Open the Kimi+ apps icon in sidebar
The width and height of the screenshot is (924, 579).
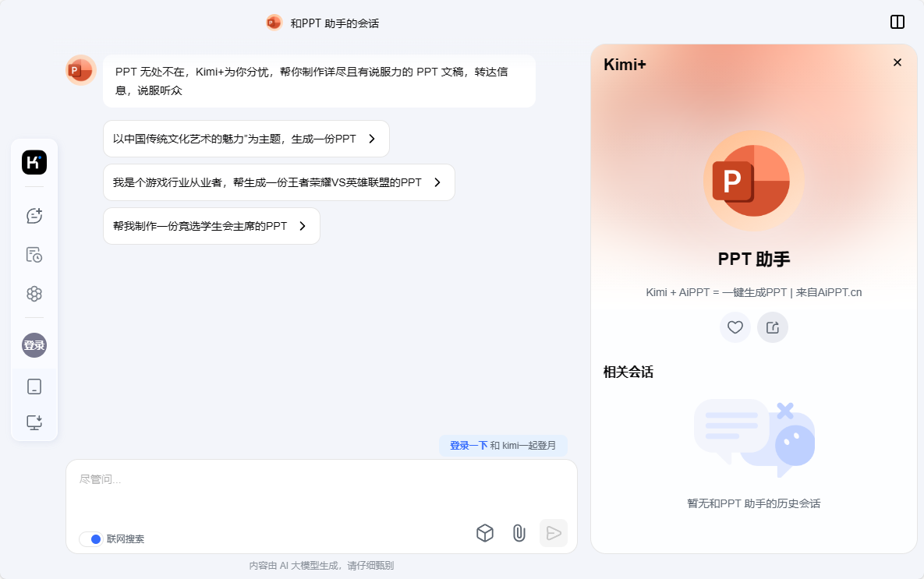[x=34, y=294]
